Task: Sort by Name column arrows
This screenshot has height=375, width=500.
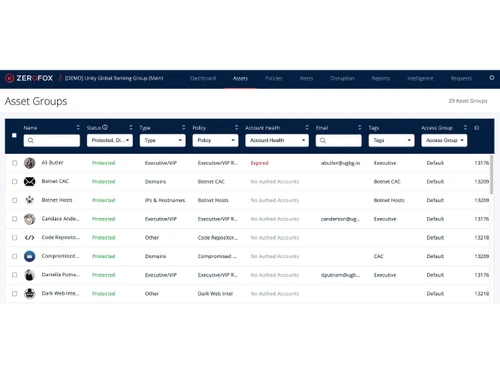Action: (78, 127)
